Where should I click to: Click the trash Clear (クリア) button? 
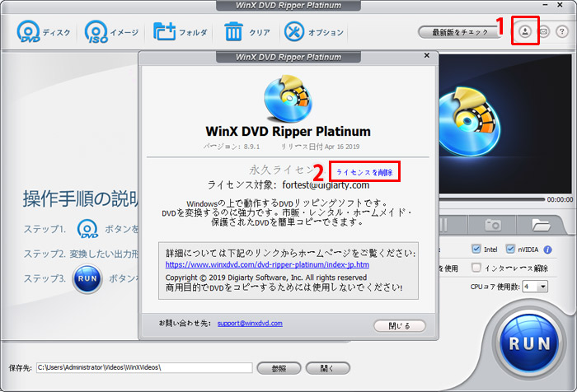(x=247, y=32)
